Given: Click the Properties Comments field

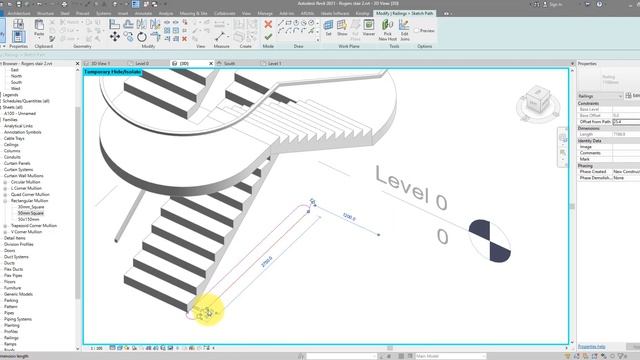Looking at the screenshot, I should coord(626,153).
